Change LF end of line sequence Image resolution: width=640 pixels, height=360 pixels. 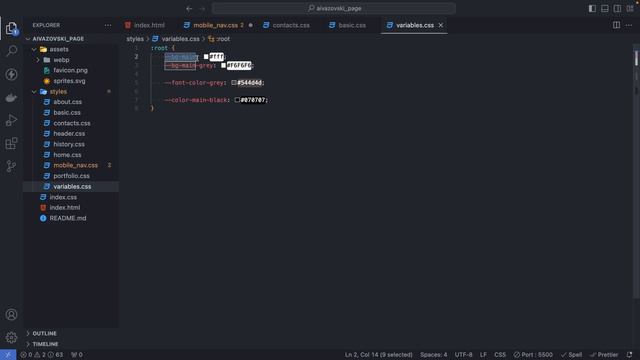tap(483, 355)
